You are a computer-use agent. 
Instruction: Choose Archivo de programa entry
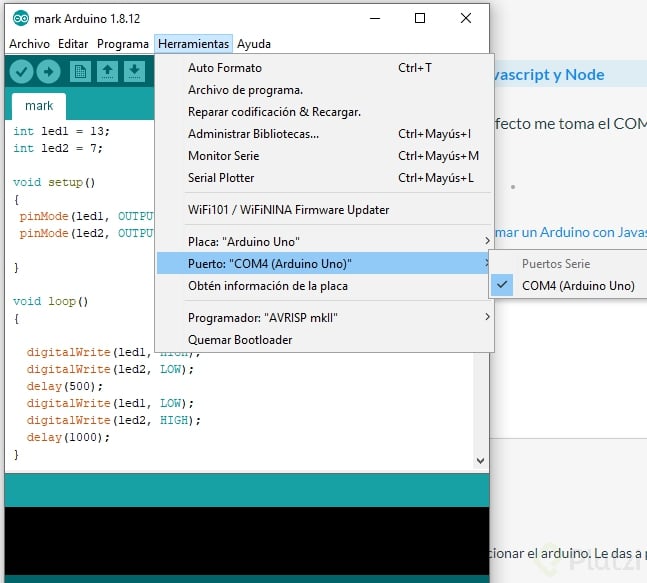click(325, 90)
